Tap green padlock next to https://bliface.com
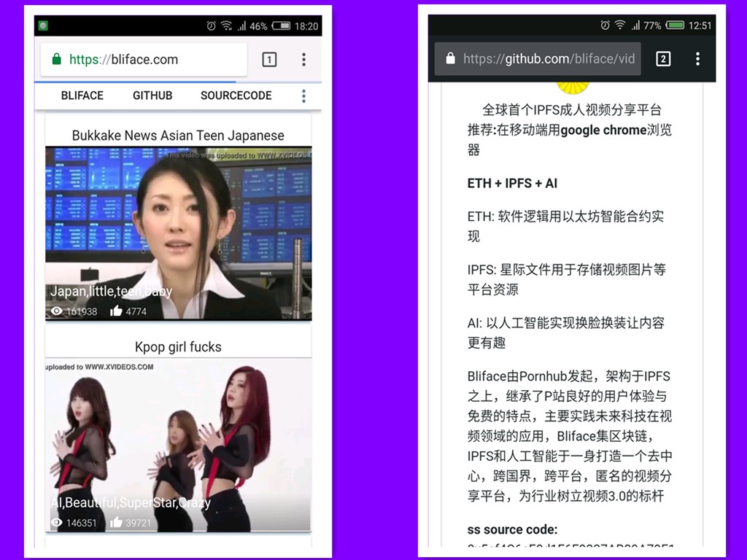This screenshot has width=747, height=560. click(57, 59)
